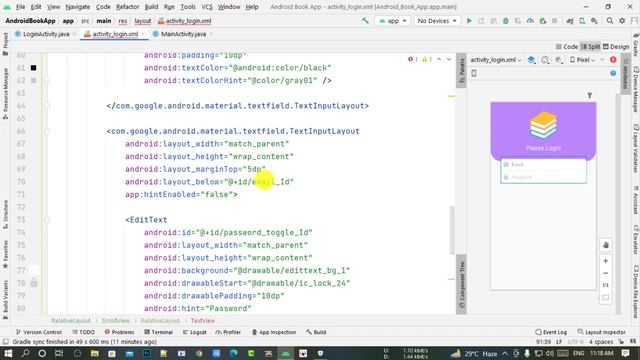The width and height of the screenshot is (640, 360).
Task: Collapse the fold marker at line 73
Action: [47, 220]
